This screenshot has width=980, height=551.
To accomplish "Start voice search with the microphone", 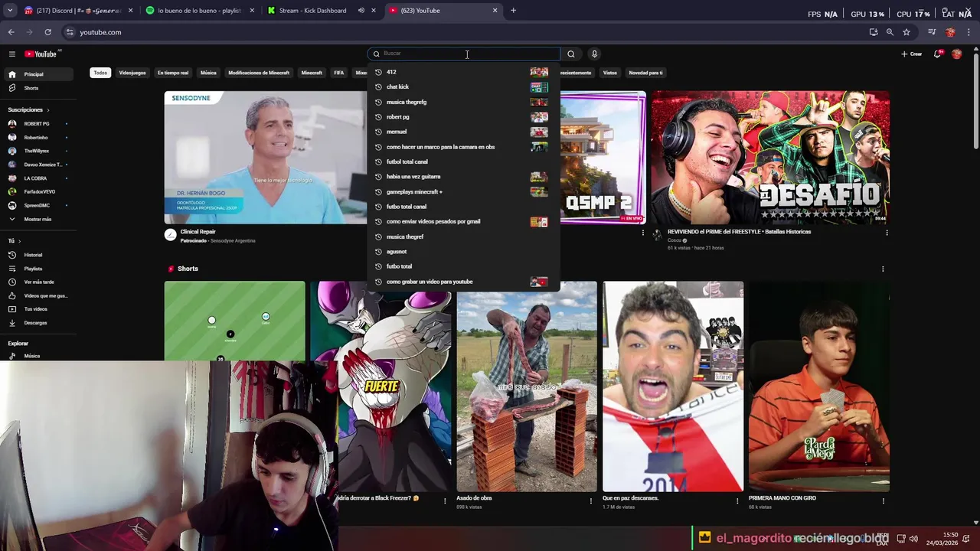I will point(594,54).
